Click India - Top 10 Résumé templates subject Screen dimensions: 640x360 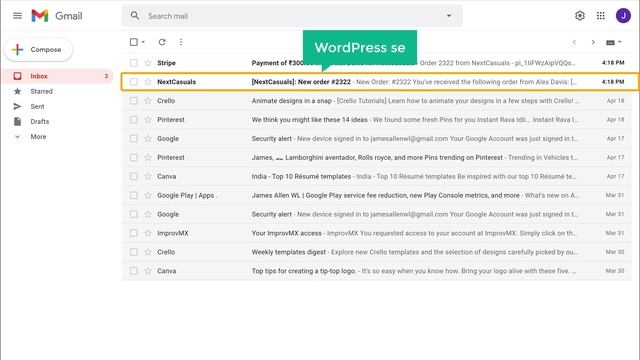[301, 176]
